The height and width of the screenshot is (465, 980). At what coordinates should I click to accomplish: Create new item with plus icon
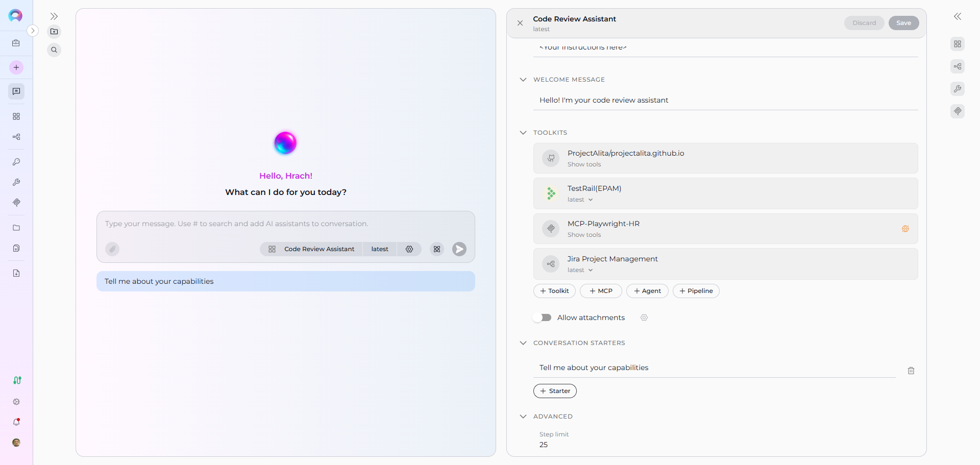pos(16,67)
